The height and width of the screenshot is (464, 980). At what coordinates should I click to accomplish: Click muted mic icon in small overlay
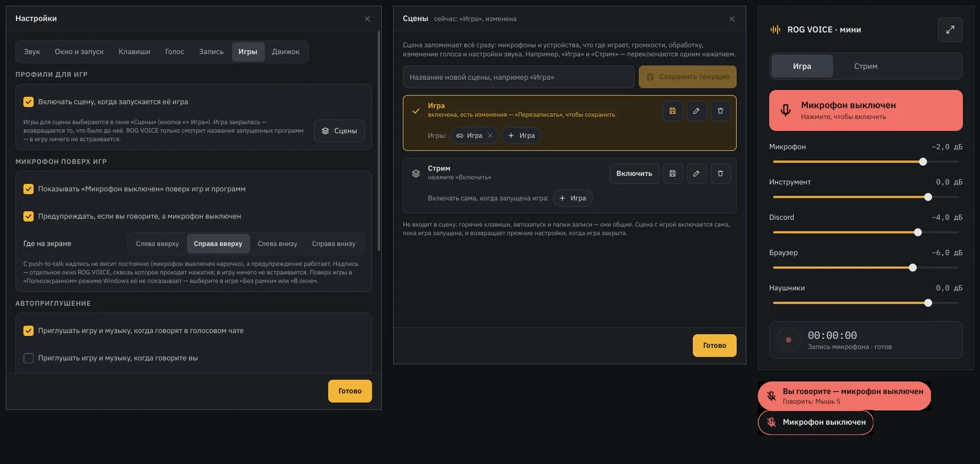pyautogui.click(x=772, y=422)
